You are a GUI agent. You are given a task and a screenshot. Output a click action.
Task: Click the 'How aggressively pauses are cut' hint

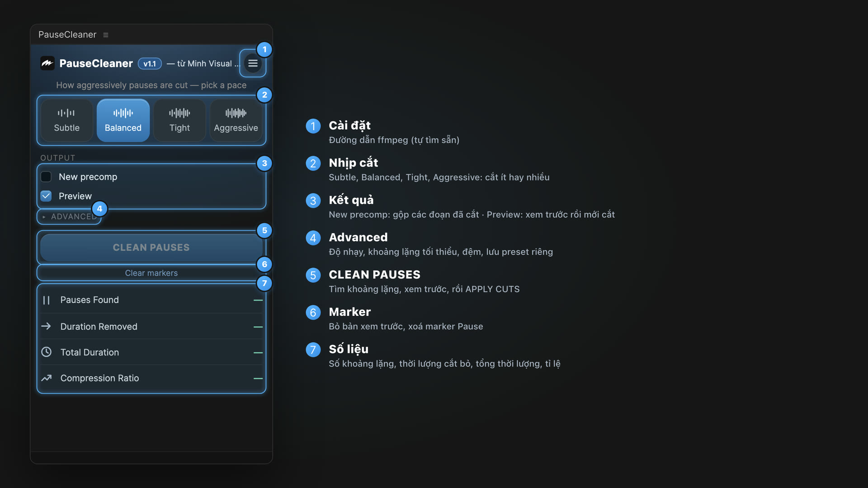click(x=151, y=85)
